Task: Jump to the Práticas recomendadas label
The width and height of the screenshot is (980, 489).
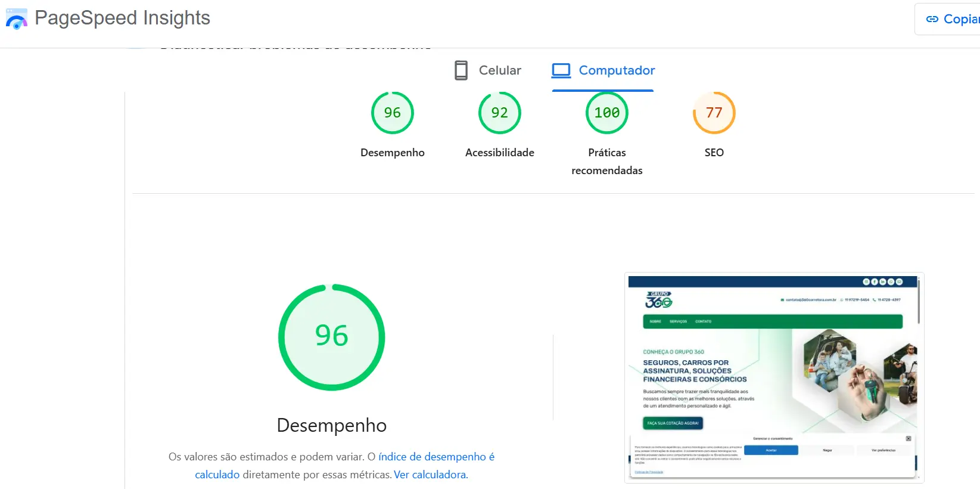Action: 606,161
